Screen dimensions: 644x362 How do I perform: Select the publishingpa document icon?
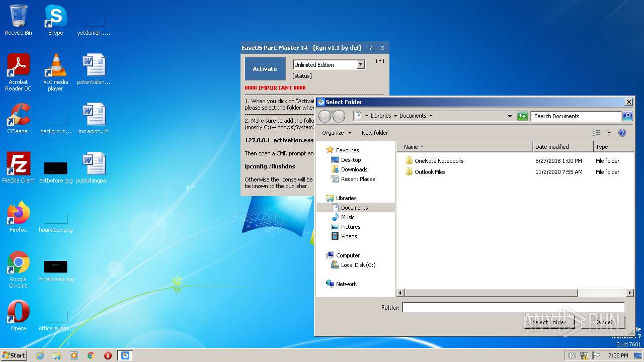94,168
